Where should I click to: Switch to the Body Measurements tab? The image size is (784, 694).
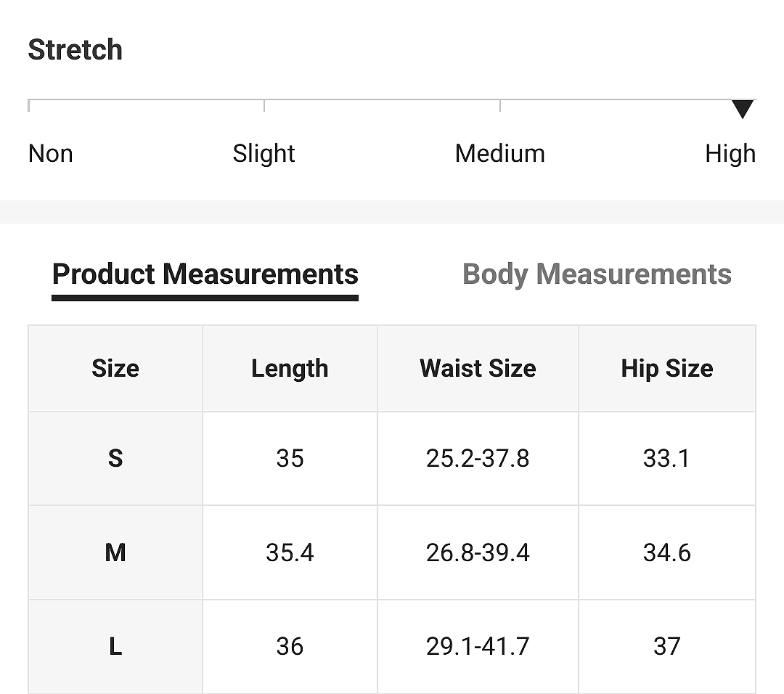tap(597, 274)
